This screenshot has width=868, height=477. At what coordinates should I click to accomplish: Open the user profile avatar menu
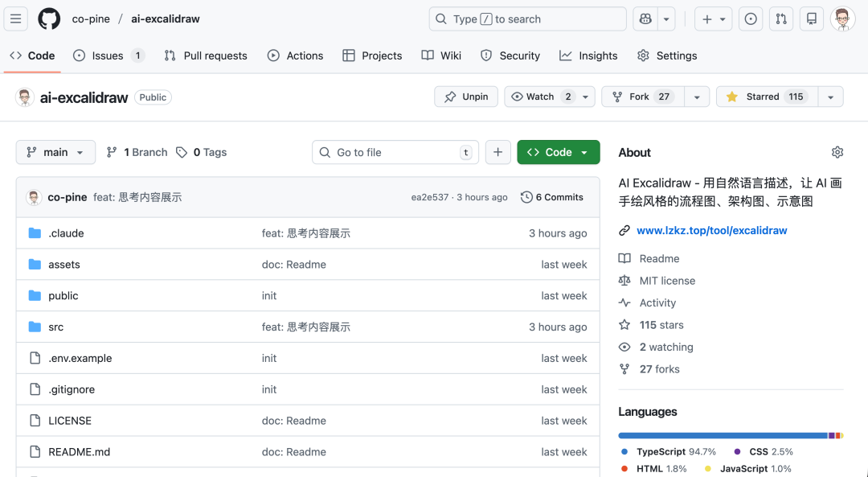[x=842, y=19]
